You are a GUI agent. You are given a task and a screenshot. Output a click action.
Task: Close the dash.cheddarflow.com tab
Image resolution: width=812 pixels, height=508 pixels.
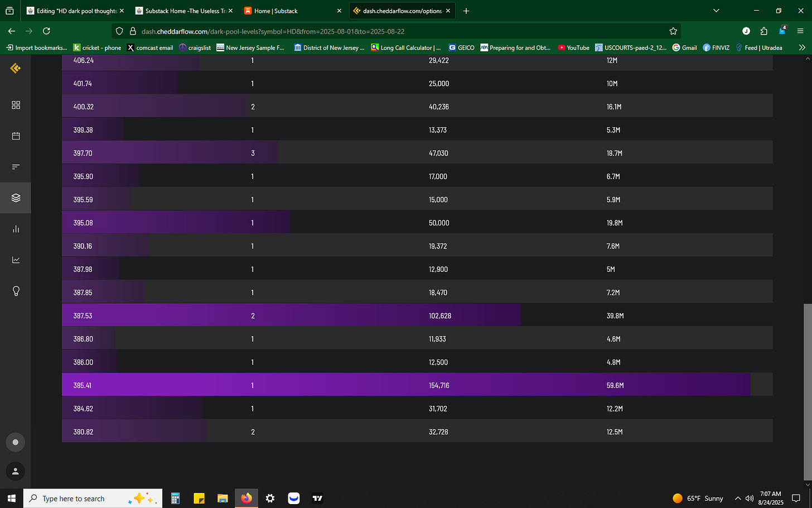coord(448,11)
